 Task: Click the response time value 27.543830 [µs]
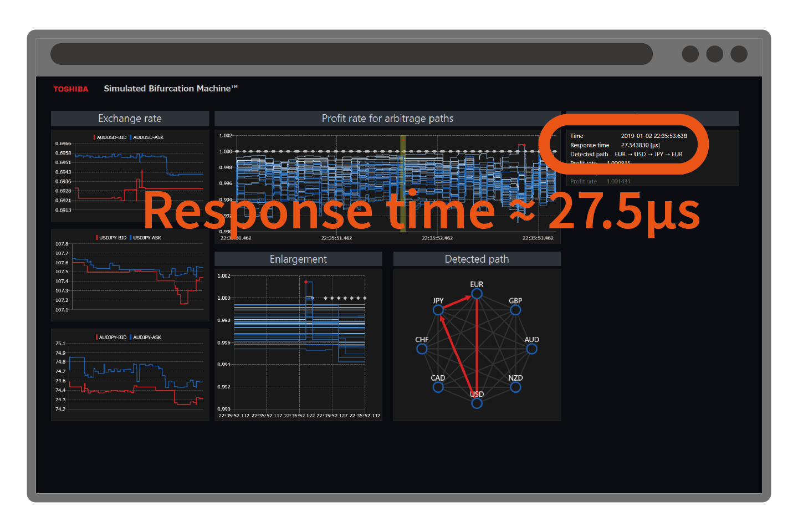(x=640, y=145)
